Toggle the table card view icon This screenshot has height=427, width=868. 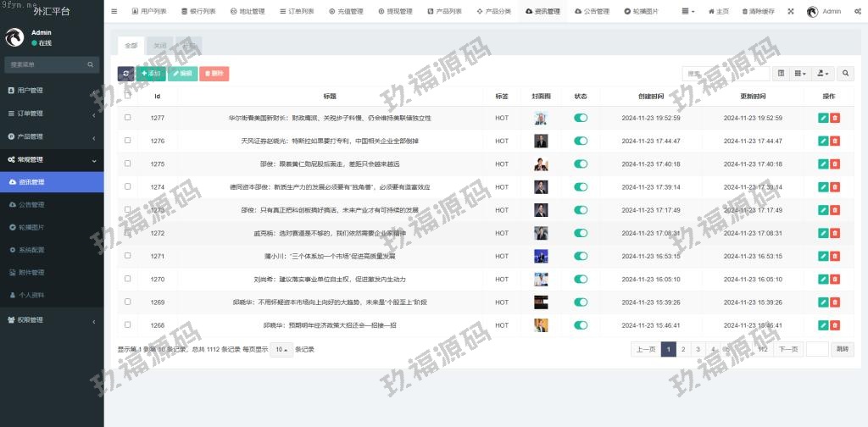tap(781, 74)
